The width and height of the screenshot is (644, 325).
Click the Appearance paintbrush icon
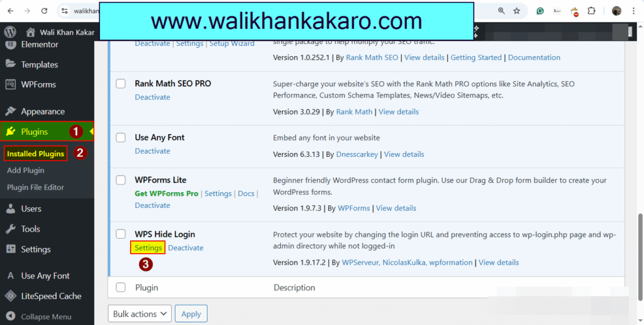tap(11, 111)
